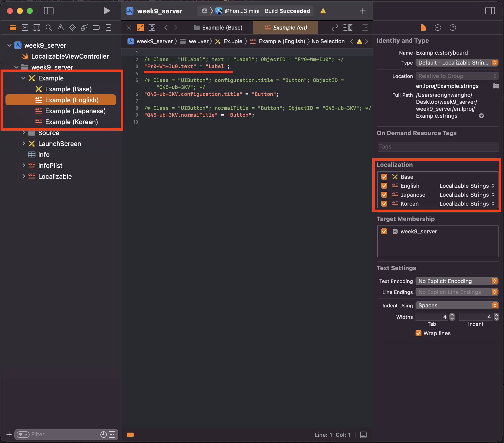
Task: Toggle the left navigator sidebar
Action: [x=49, y=11]
